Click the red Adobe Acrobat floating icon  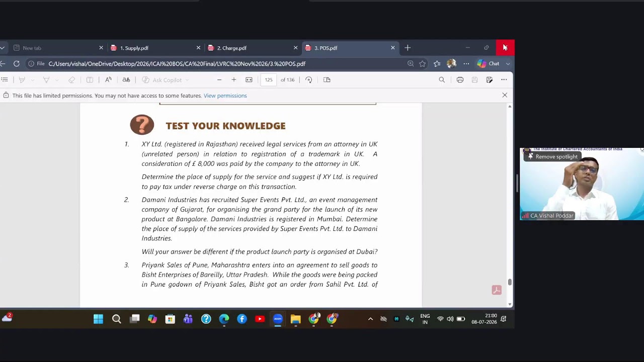pos(497,290)
